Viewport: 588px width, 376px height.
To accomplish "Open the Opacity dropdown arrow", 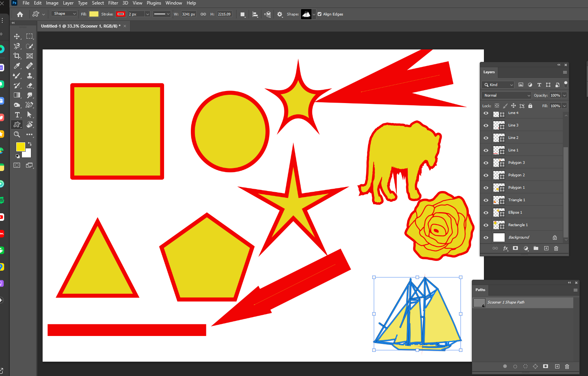I will pyautogui.click(x=564, y=96).
